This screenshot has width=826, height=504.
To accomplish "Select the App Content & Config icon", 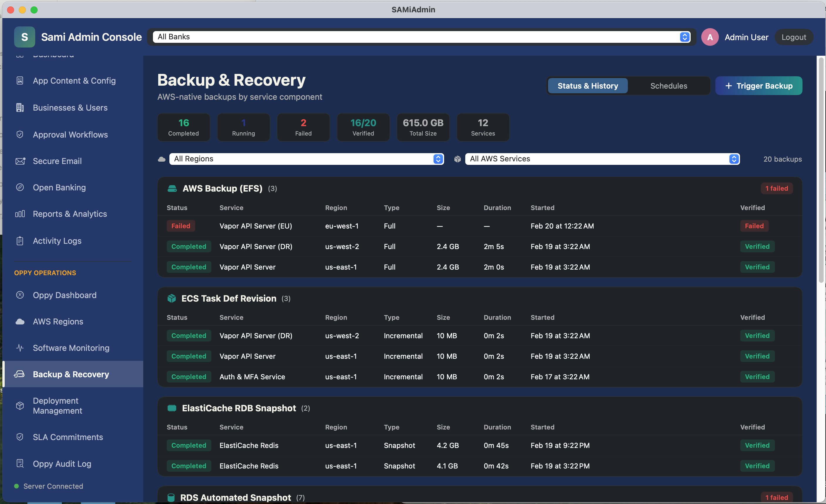I will [x=20, y=80].
